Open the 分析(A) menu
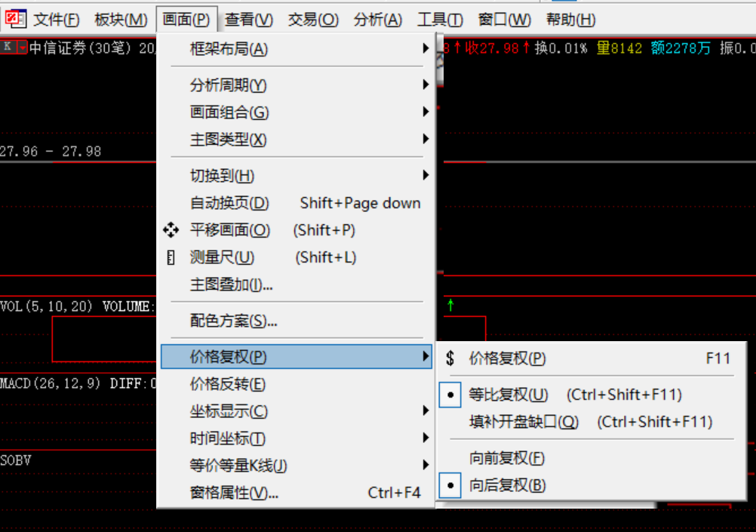This screenshot has height=532, width=756. [377, 20]
